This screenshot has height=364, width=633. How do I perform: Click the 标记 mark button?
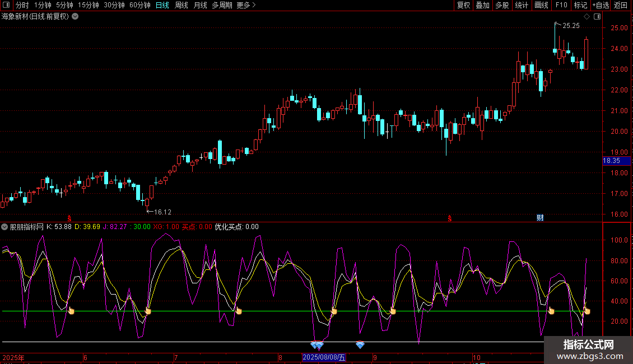point(580,5)
